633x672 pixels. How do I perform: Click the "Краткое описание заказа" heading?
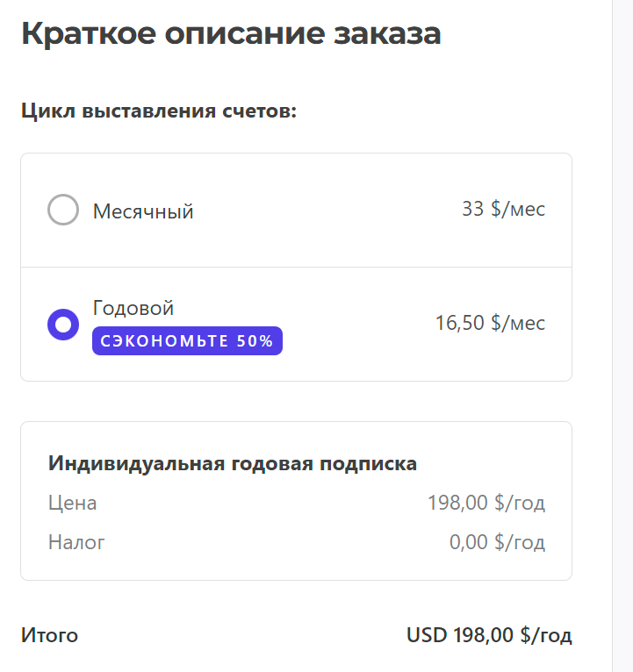[x=231, y=33]
